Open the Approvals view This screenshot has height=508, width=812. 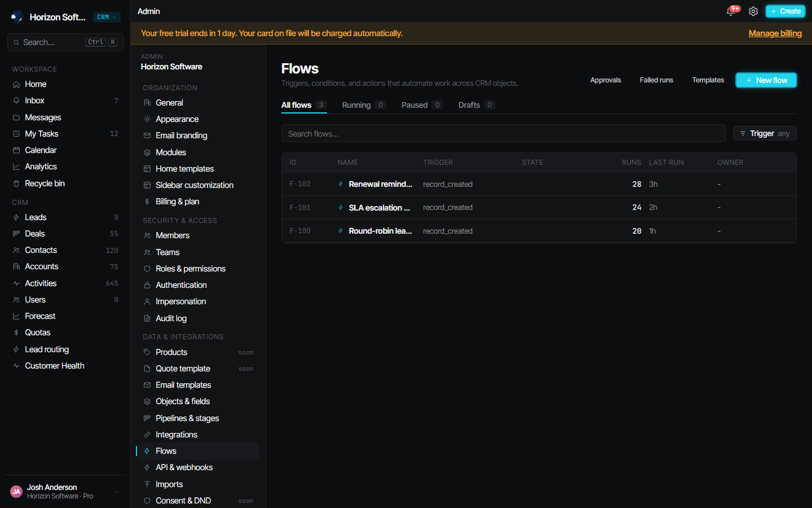coord(606,80)
